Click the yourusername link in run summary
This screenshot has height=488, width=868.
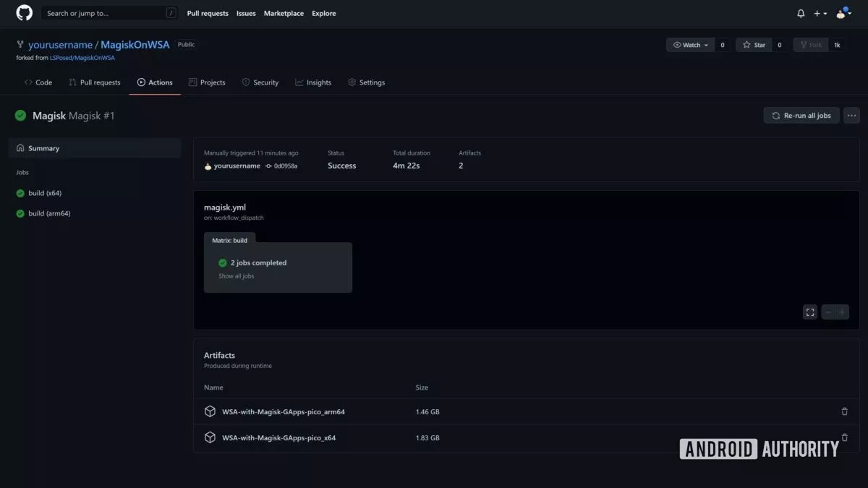[x=237, y=166]
